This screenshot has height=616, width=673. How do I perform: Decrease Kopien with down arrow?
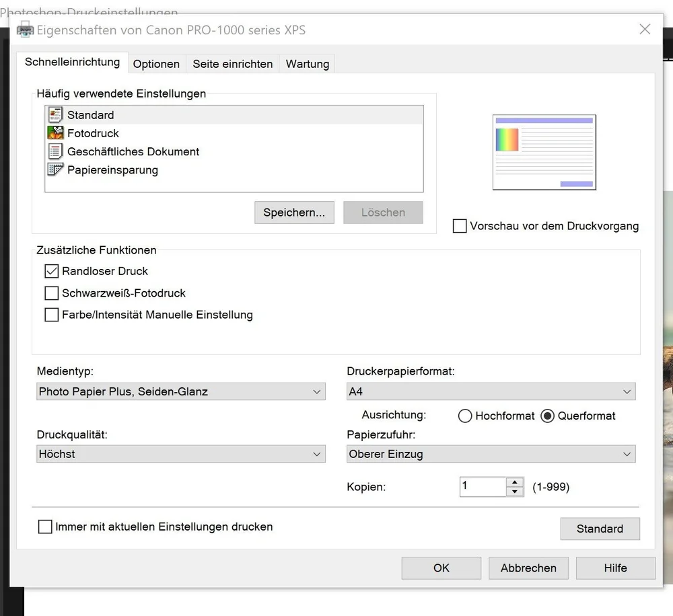(x=515, y=492)
